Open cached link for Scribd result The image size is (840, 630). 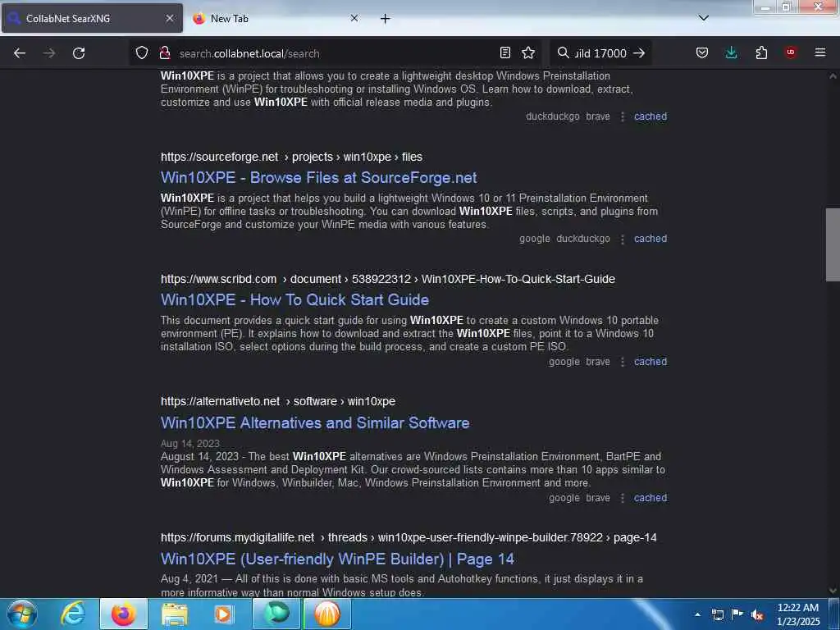pos(651,362)
